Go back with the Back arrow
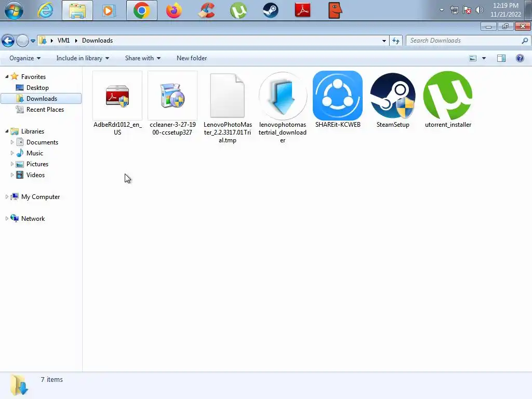 pos(8,41)
